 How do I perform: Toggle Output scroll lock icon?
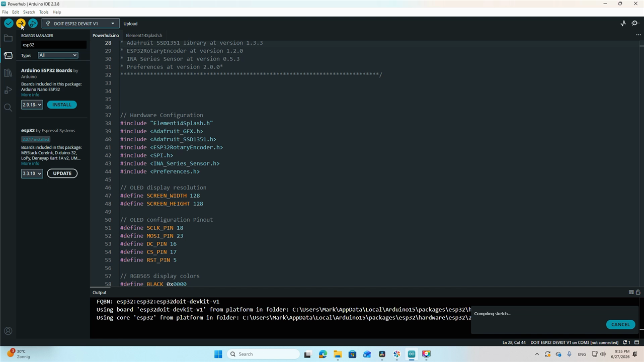pos(638,292)
